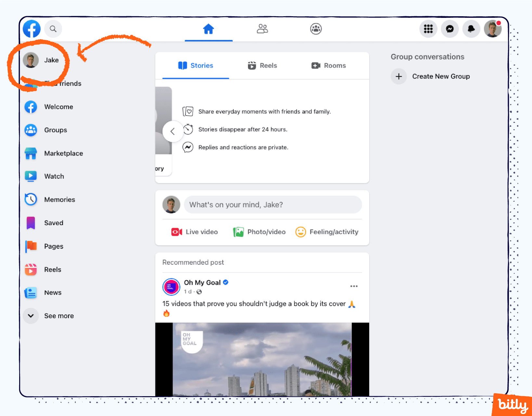This screenshot has height=416, width=532.
Task: Open the search icon
Action: 53,29
